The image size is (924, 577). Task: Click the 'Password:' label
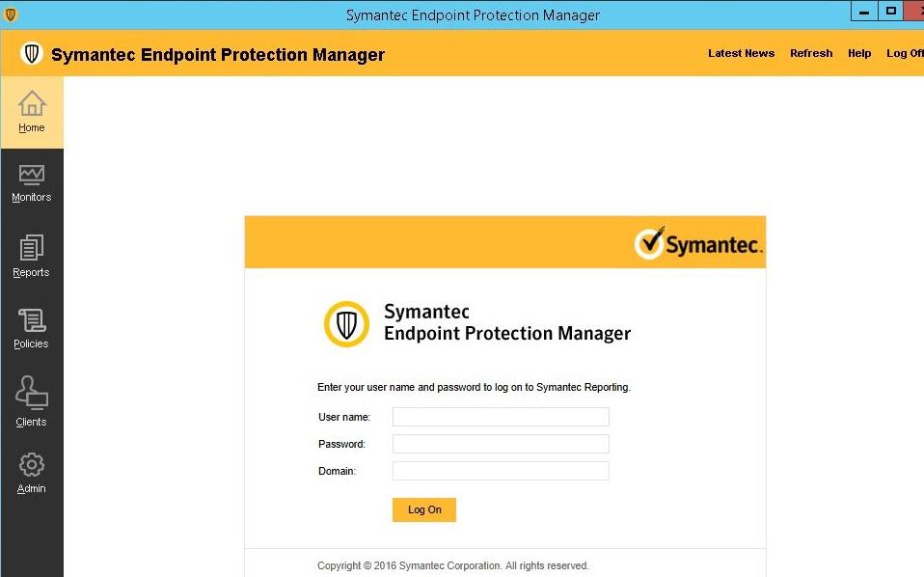pyautogui.click(x=341, y=444)
